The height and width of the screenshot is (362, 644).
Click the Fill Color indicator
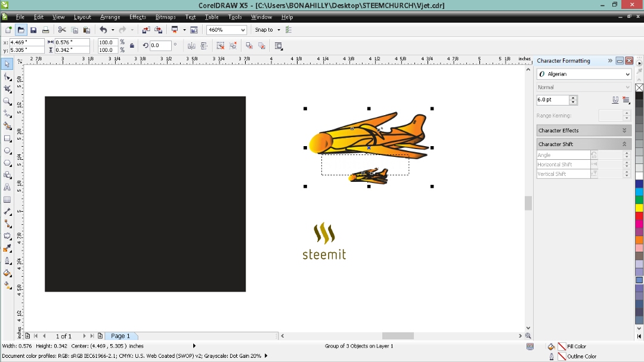point(562,346)
